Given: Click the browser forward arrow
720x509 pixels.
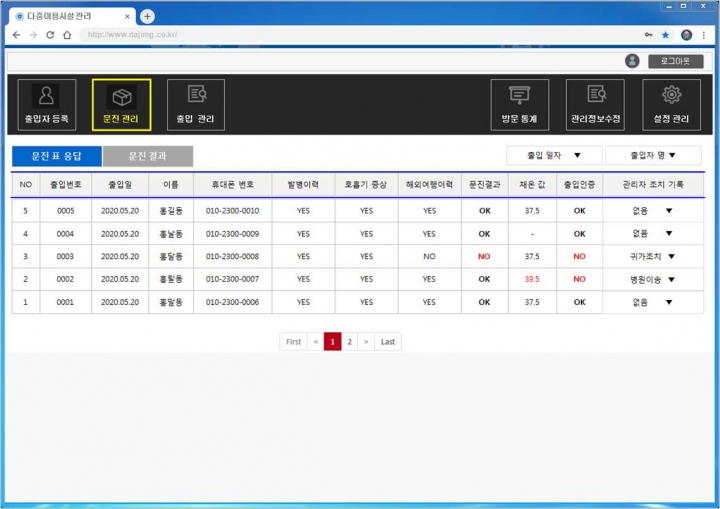Looking at the screenshot, I should [33, 35].
